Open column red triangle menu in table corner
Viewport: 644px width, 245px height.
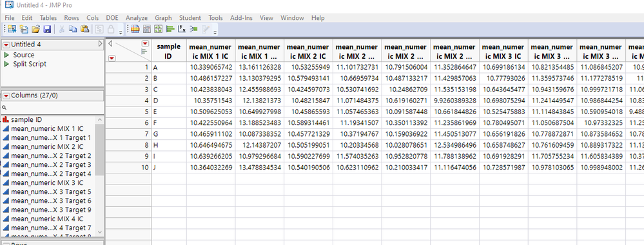point(145,44)
